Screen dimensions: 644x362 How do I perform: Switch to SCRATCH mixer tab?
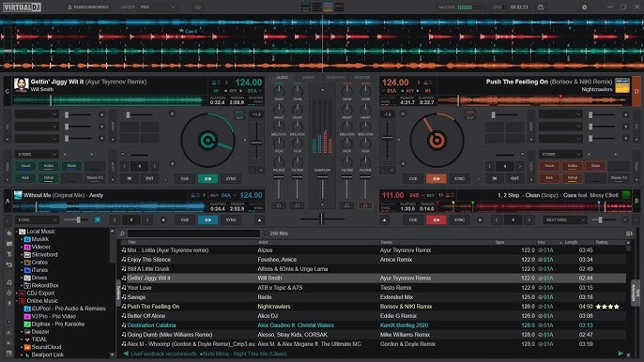point(335,77)
